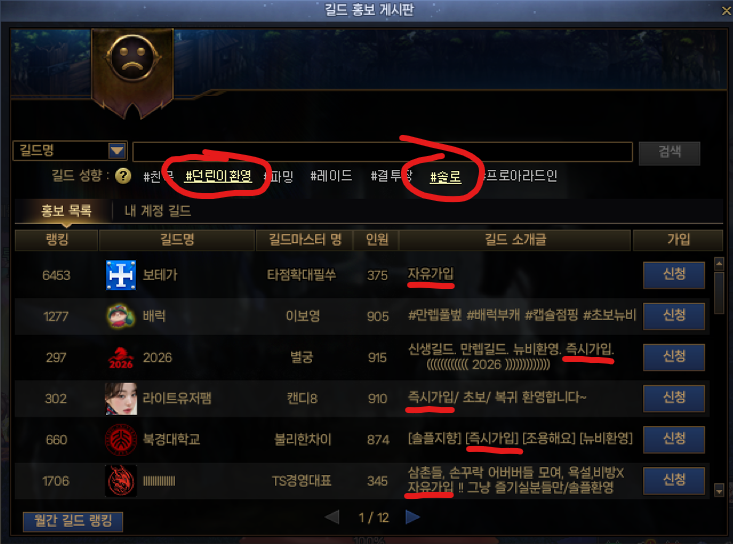Viewport: 733px width, 544px height.
Task: Open the 길드명 search type dropdown
Action: [116, 151]
